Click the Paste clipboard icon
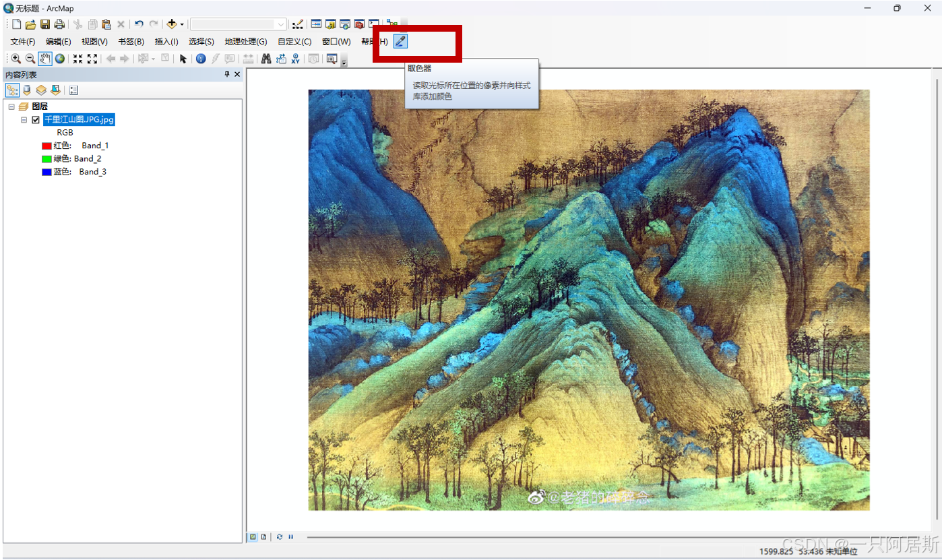The image size is (942, 560). [106, 24]
